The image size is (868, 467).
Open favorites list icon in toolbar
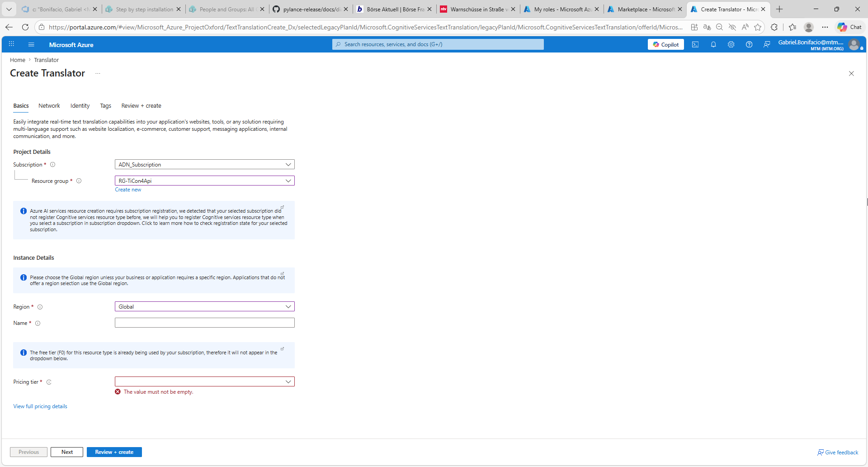click(x=793, y=27)
